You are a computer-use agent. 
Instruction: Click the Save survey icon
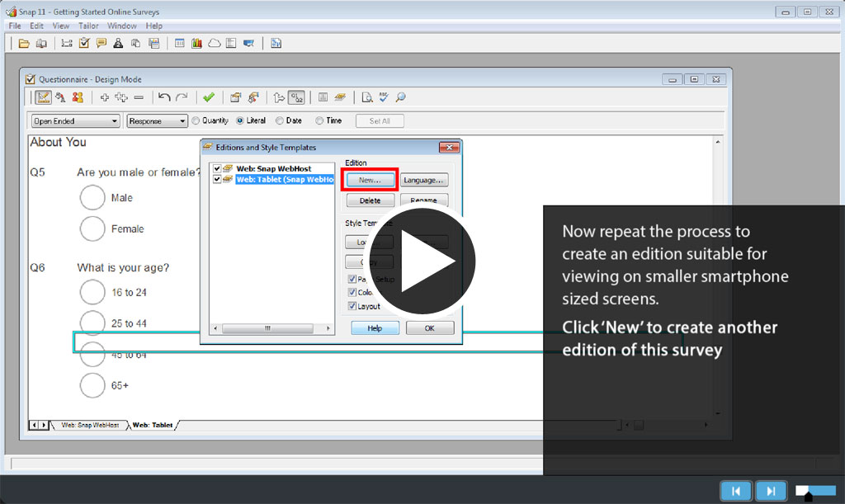pos(153,42)
